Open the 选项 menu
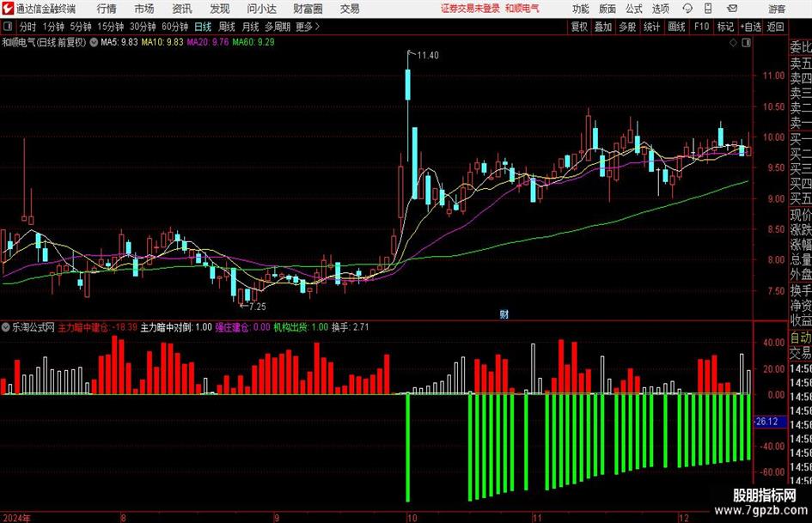The width and height of the screenshot is (812, 523). [660, 9]
